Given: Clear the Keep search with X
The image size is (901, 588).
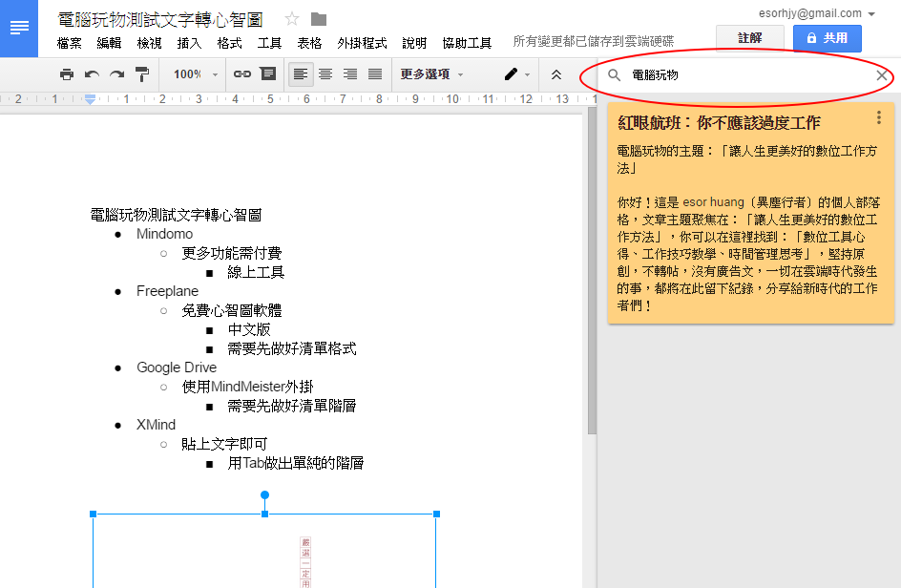Looking at the screenshot, I should pos(882,75).
